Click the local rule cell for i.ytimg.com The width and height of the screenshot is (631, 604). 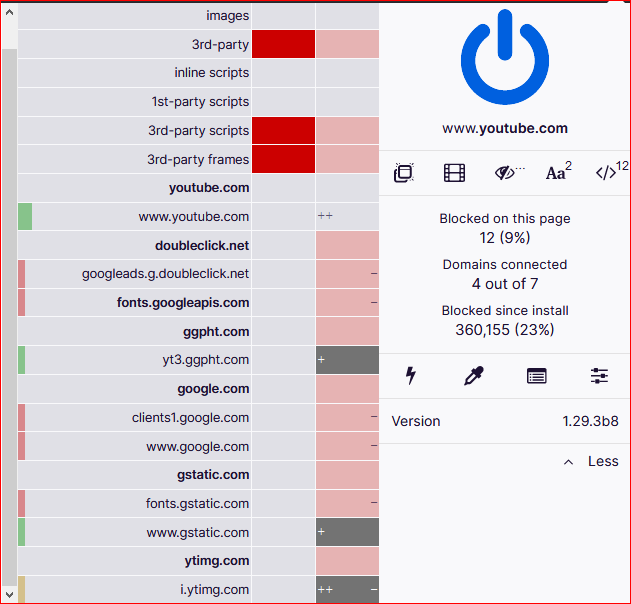coord(347,590)
